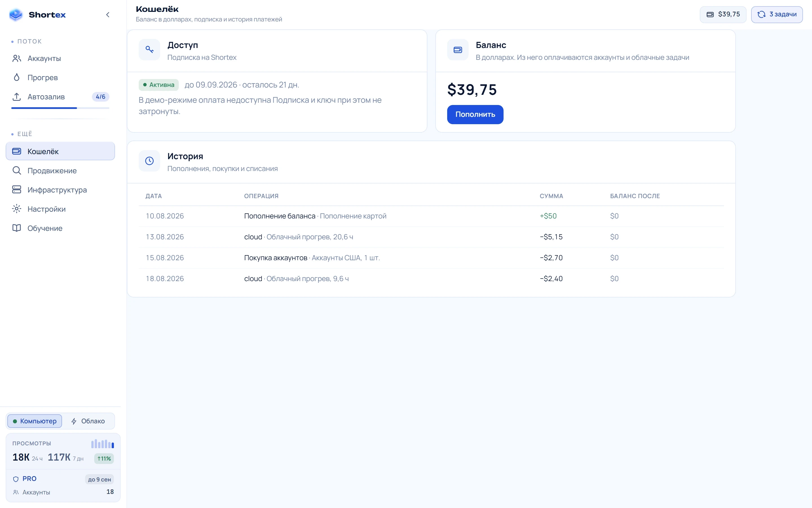Screen dimensions: 812x508
Task: Click the Кошелёк card icon in sidebar
Action: point(16,151)
